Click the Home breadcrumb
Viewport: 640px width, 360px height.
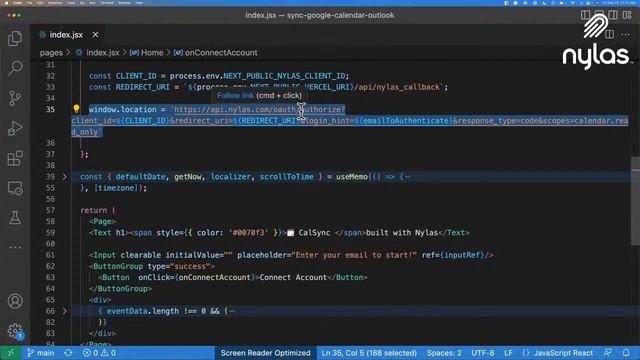click(x=152, y=53)
